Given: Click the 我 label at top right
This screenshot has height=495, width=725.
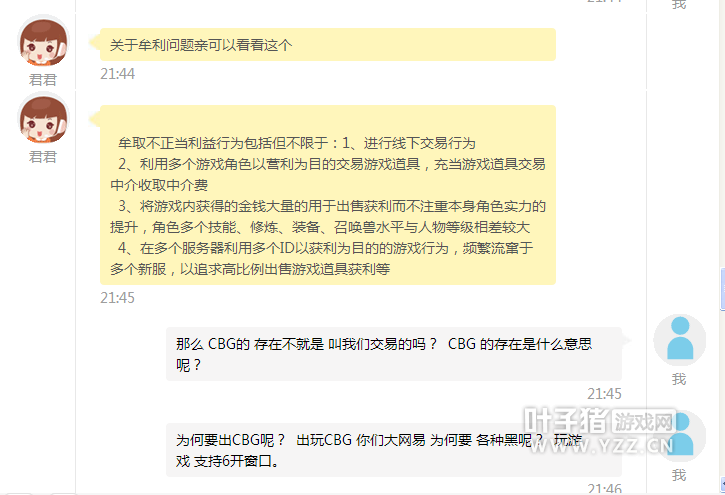Looking at the screenshot, I should (679, 5).
